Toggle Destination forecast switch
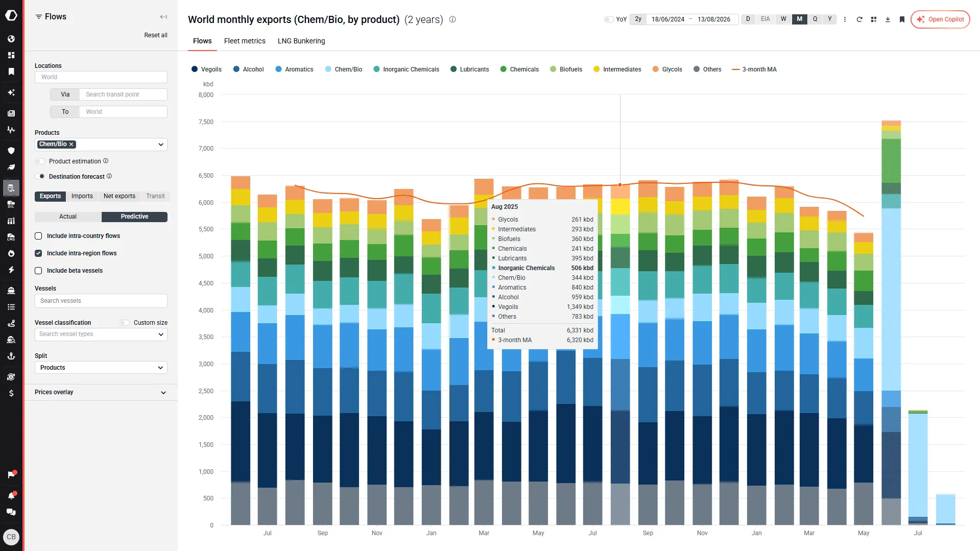Image resolution: width=980 pixels, height=551 pixels. click(40, 177)
